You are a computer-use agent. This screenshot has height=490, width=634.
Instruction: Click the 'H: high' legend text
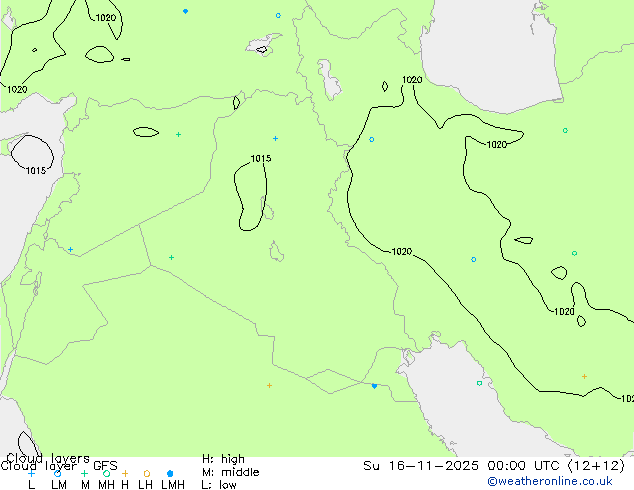[223, 459]
